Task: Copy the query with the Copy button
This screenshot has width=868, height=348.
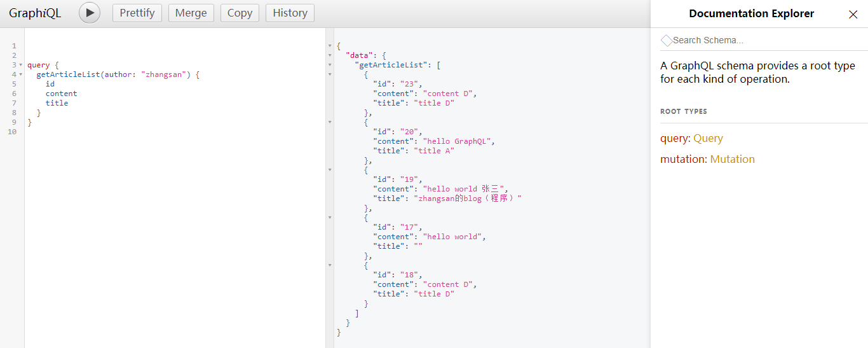Action: 240,13
